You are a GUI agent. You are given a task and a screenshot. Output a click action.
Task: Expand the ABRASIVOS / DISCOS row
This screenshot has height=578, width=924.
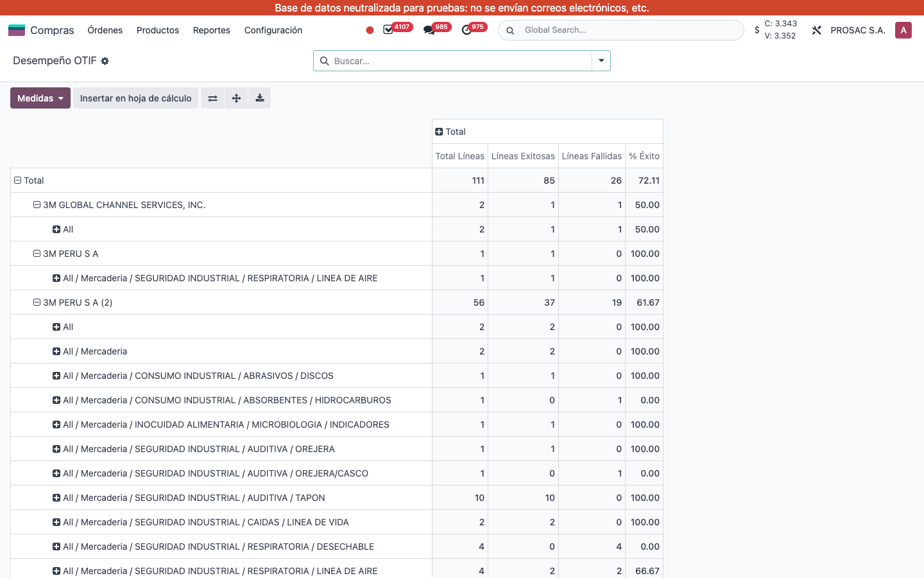tap(56, 376)
